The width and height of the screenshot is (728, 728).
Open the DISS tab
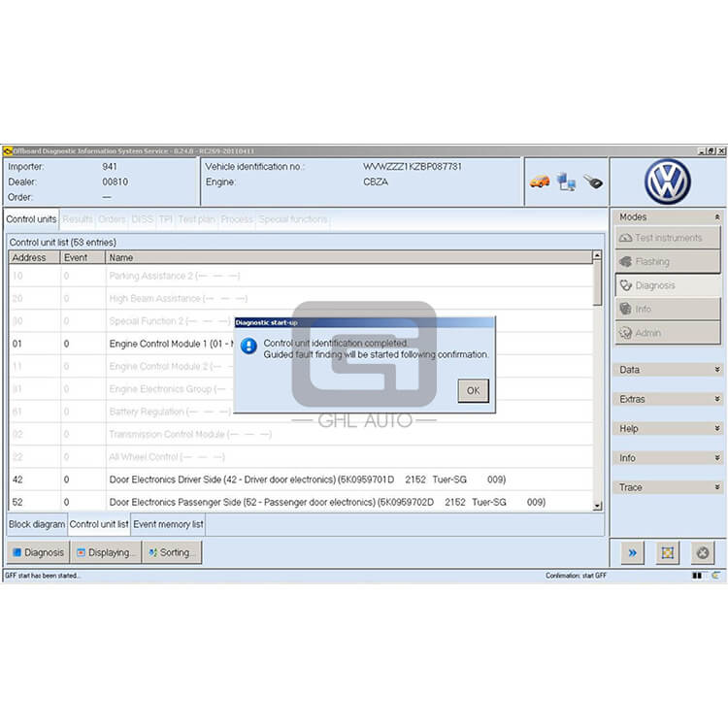tap(143, 219)
